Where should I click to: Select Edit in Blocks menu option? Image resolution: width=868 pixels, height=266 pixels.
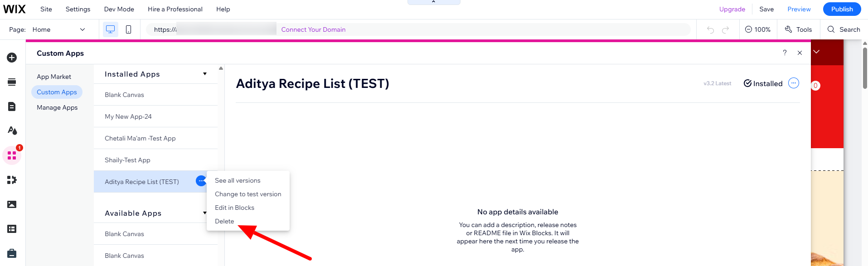234,208
